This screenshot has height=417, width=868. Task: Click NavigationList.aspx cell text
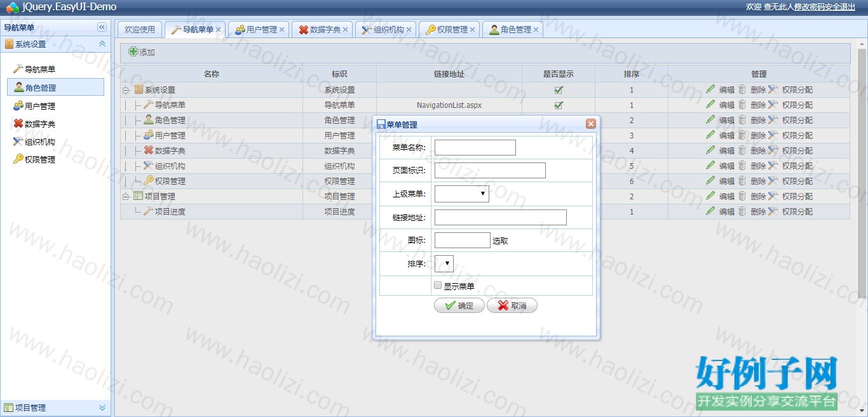[449, 105]
